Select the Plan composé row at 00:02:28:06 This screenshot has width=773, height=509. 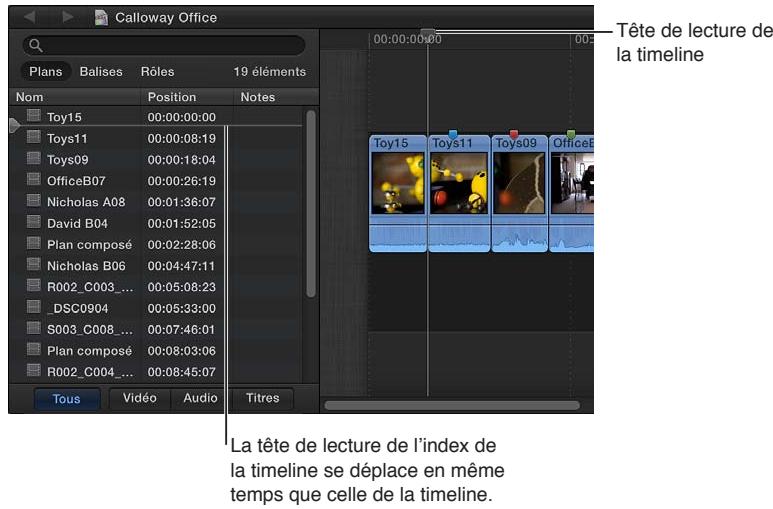coord(155,244)
